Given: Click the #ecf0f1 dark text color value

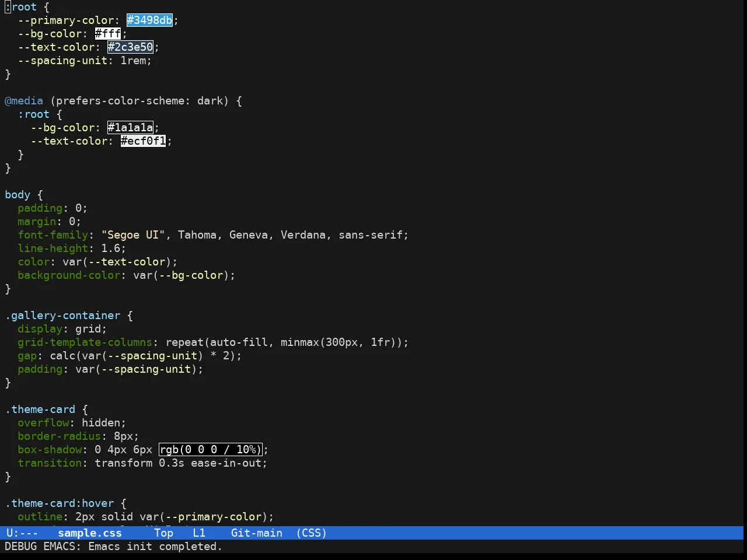Looking at the screenshot, I should click(144, 141).
